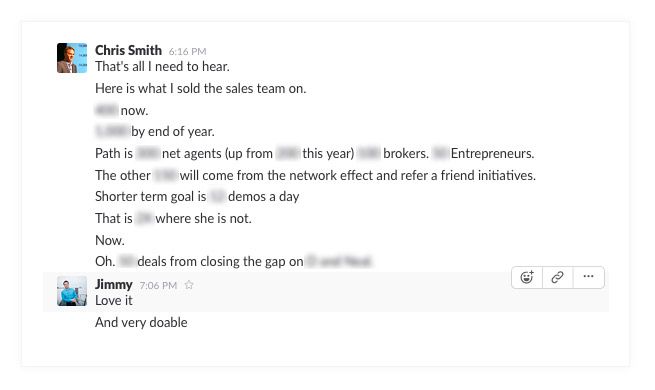Image resolution: width=655 pixels, height=390 pixels.
Task: Select the "And very doable" message
Action: [141, 322]
